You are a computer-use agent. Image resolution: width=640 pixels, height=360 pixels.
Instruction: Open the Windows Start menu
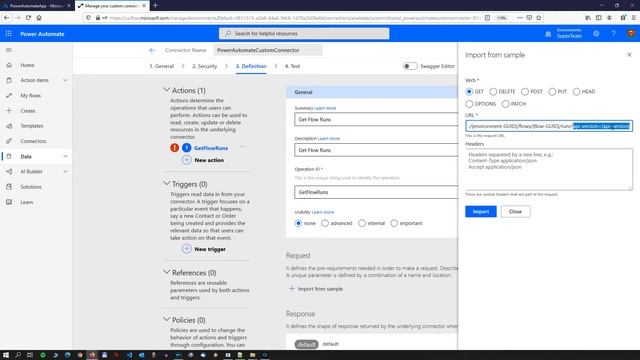point(6,355)
